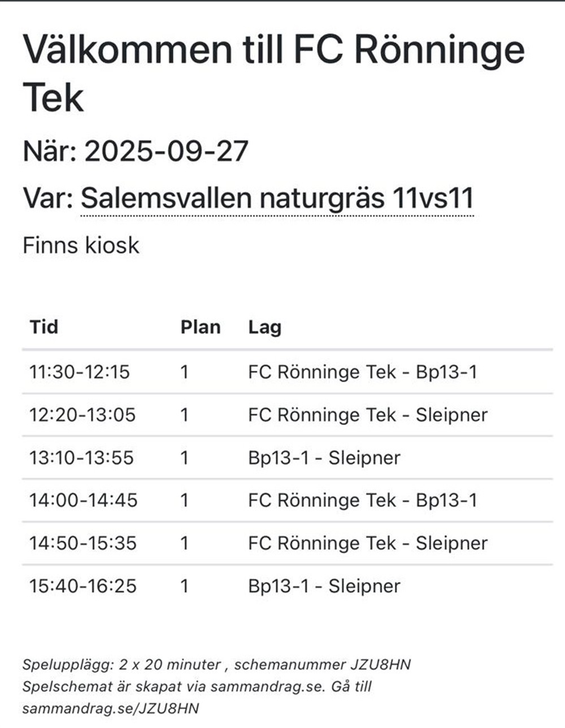
Task: Click the Tid column header
Action: 44,327
